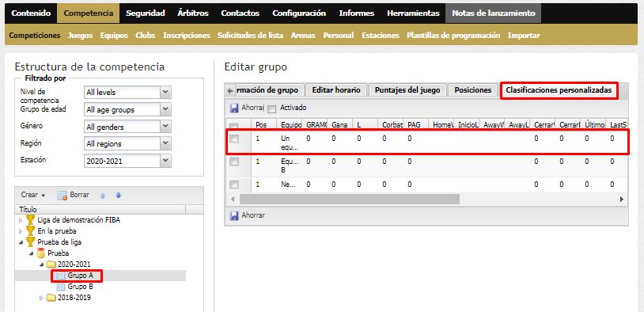Open the Árbitros menu
The image size is (644, 312).
[x=192, y=13]
